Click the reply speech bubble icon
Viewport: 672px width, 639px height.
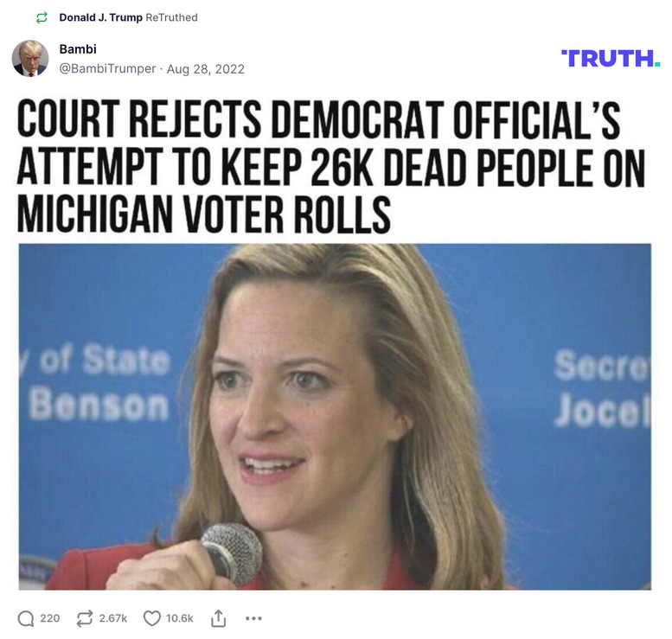point(26,618)
